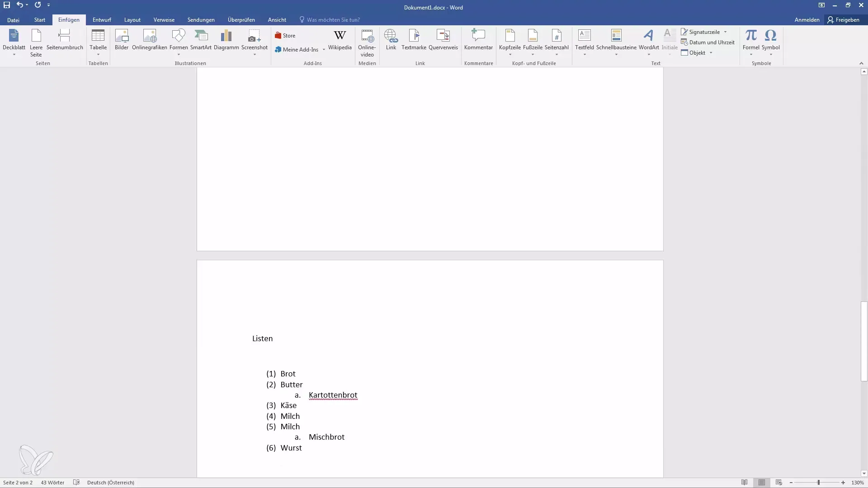
Task: Save the document with the disk icon
Action: (7, 5)
